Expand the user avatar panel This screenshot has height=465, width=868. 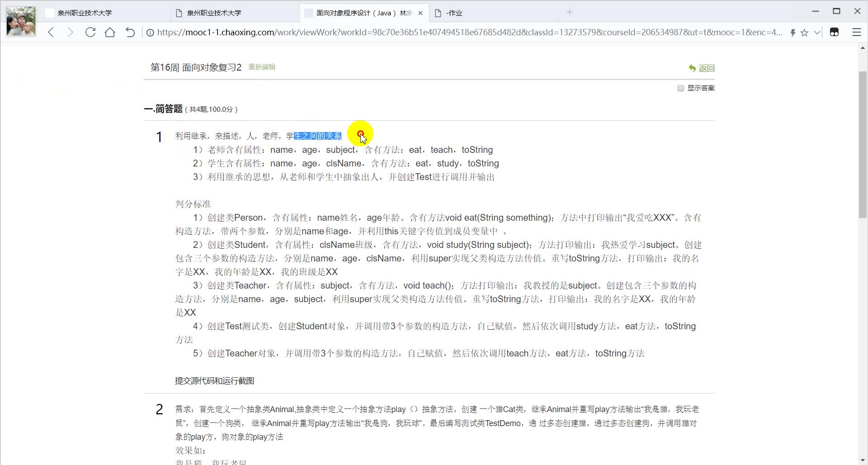tap(20, 21)
